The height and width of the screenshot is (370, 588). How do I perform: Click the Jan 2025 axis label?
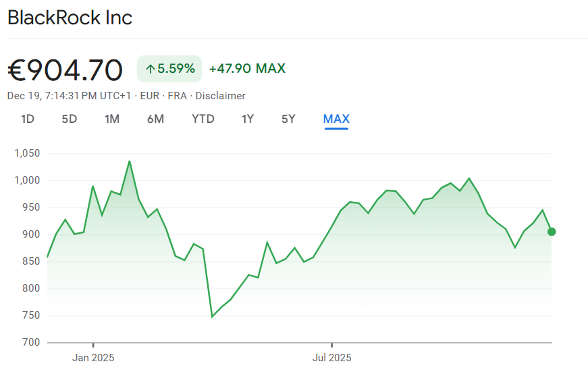coord(93,357)
